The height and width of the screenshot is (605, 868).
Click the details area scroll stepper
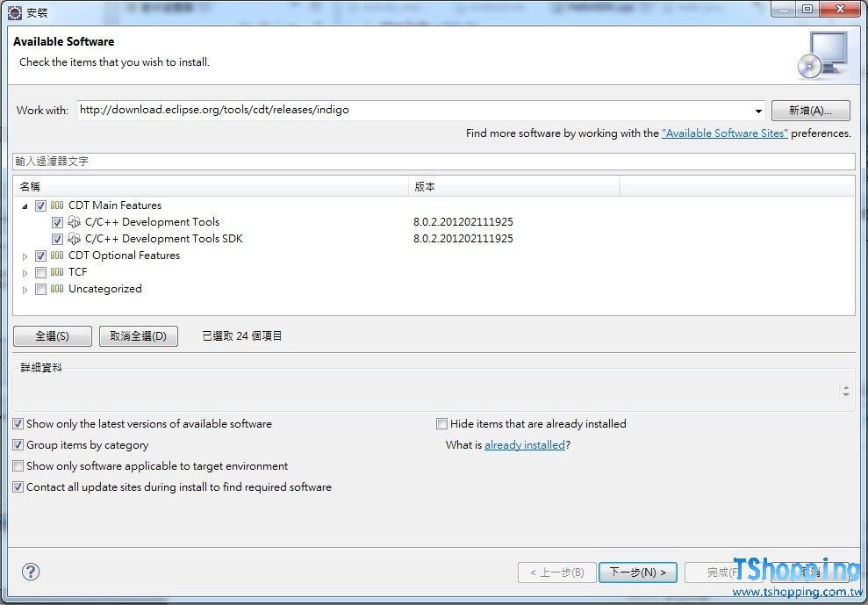point(846,391)
